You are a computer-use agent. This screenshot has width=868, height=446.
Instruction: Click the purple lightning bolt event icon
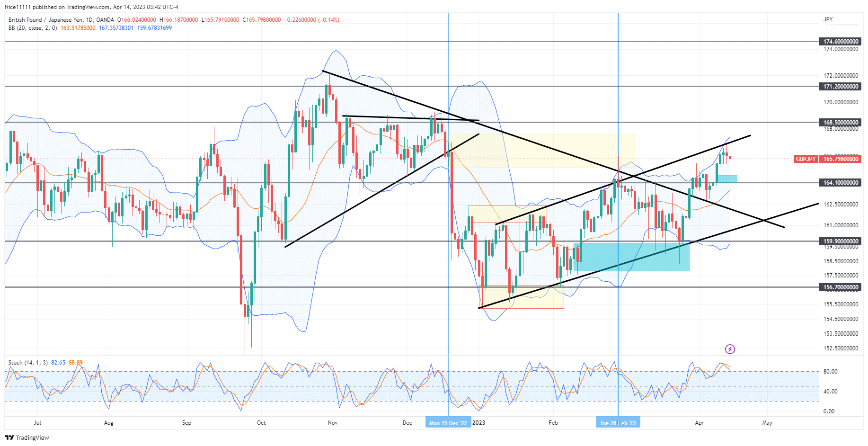(x=730, y=349)
